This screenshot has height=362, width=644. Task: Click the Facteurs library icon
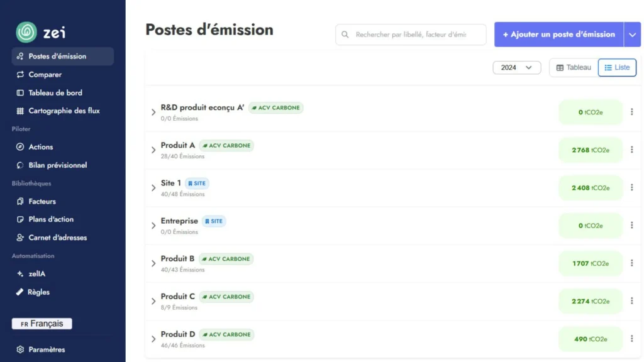20,202
